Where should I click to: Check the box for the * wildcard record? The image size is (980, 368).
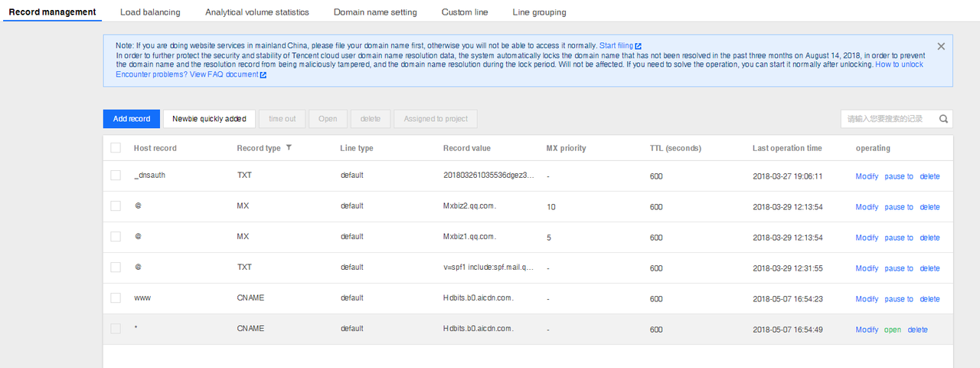pyautogui.click(x=116, y=329)
